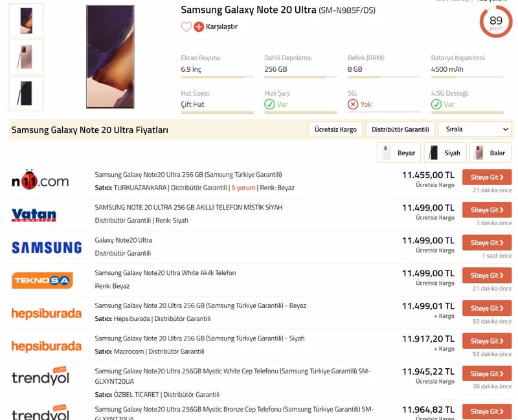Click the 11.945,22 TL price
Image resolution: width=518 pixels, height=420 pixels.
click(x=428, y=371)
